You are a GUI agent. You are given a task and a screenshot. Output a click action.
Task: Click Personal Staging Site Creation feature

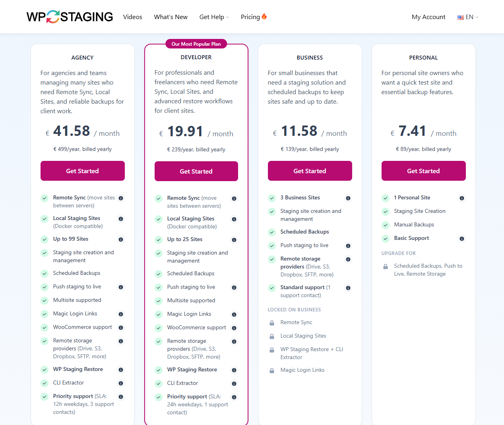pos(420,211)
